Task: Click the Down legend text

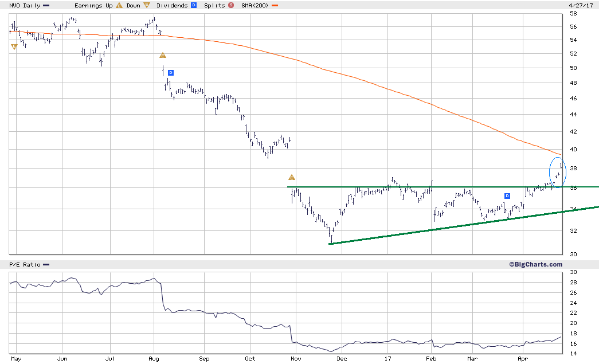Action: pos(134,6)
